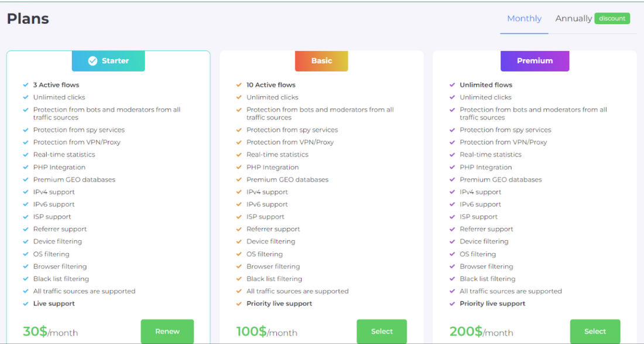Click purple checkmark next to 'Premium GEO databases'
Image resolution: width=644 pixels, height=344 pixels.
(x=452, y=180)
